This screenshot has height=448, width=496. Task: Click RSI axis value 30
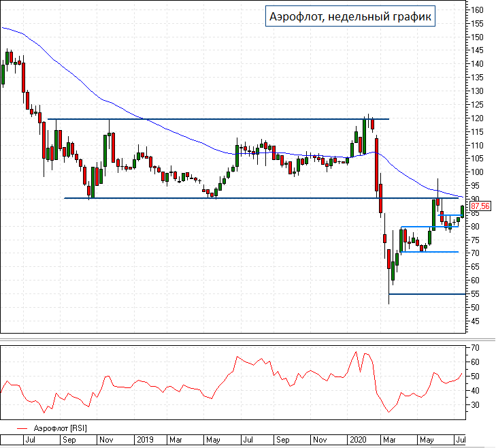[475, 405]
